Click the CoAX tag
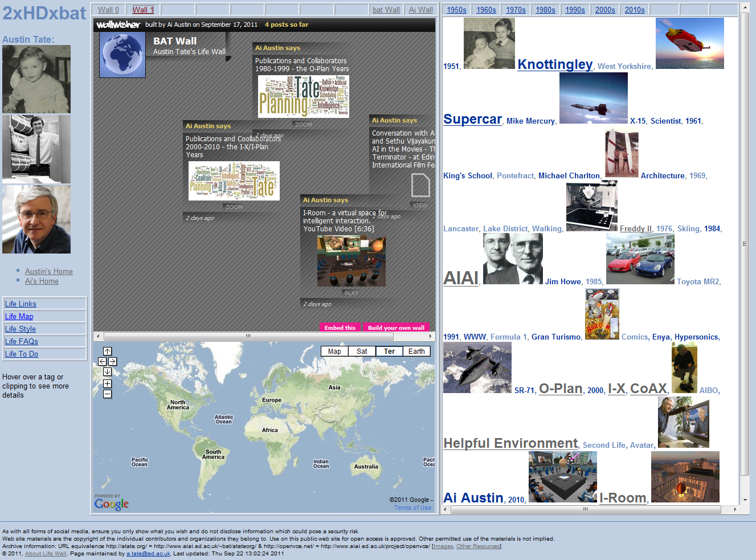The width and height of the screenshot is (756, 560). tap(648, 389)
